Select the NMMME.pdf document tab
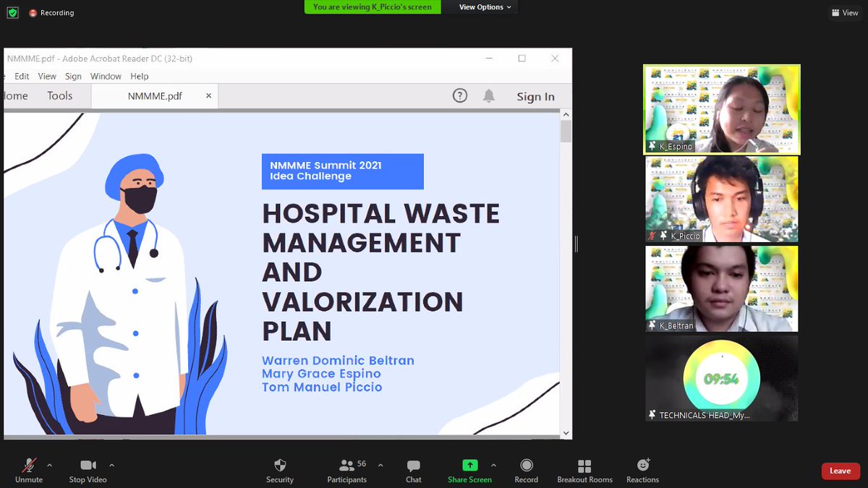Viewport: 868px width, 488px height. click(155, 96)
